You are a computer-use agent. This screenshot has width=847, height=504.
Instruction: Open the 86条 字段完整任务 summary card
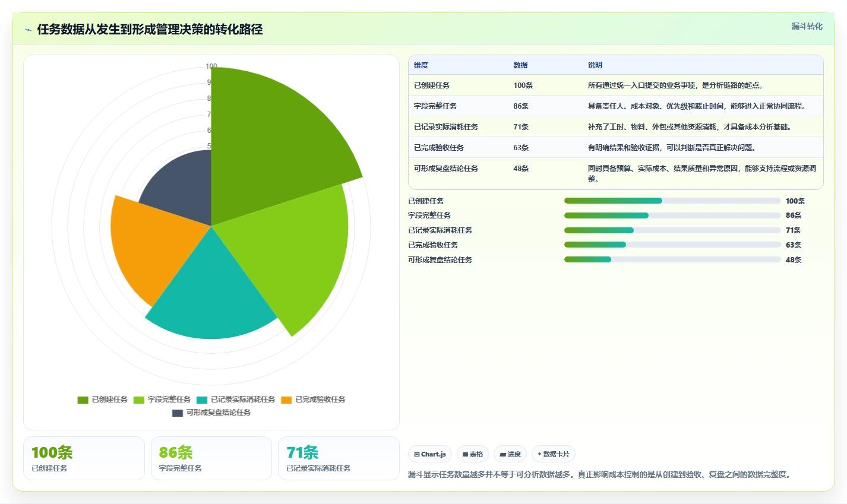tap(211, 458)
